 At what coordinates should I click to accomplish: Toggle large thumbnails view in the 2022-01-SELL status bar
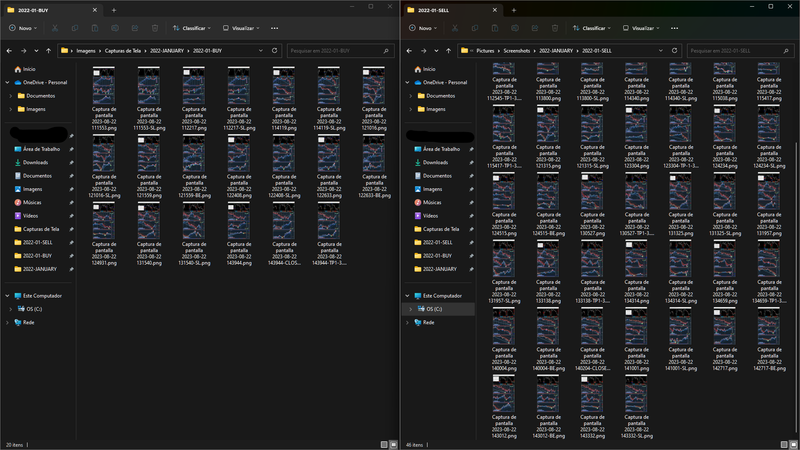(x=793, y=443)
